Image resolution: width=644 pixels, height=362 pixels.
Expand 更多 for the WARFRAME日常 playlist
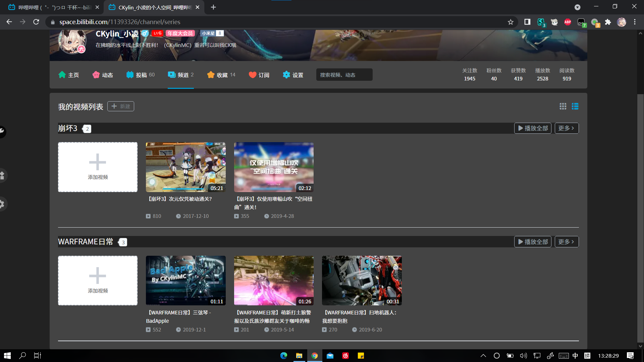tap(567, 241)
